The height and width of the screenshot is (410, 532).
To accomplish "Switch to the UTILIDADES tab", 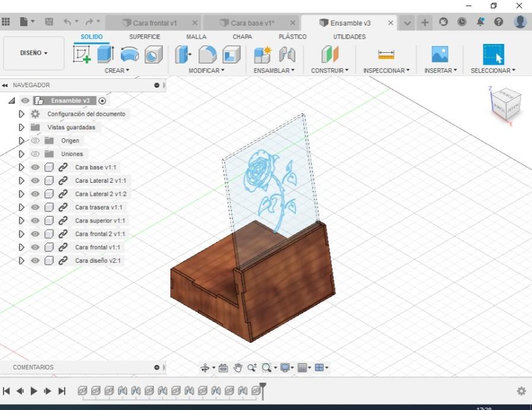I will coord(349,37).
